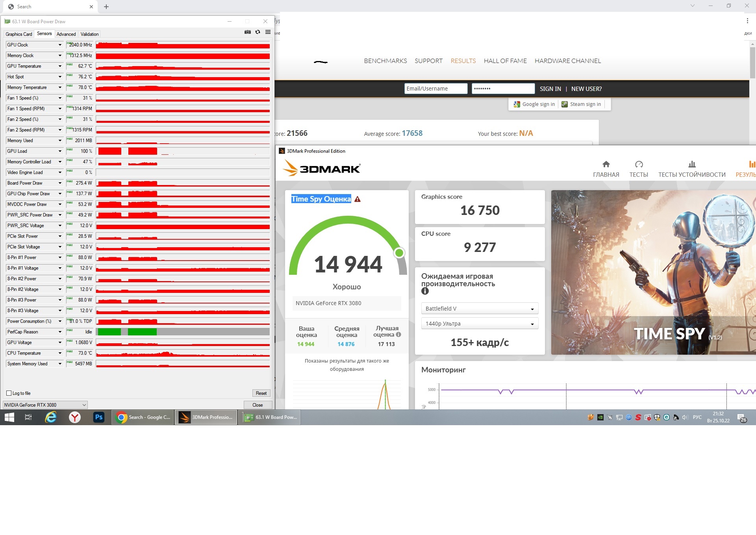Click the GPU-Z refresh icon
The image size is (756, 535).
click(x=258, y=32)
